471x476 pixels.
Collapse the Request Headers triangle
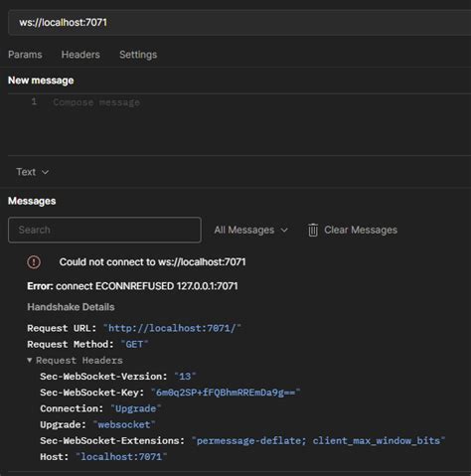pos(30,360)
